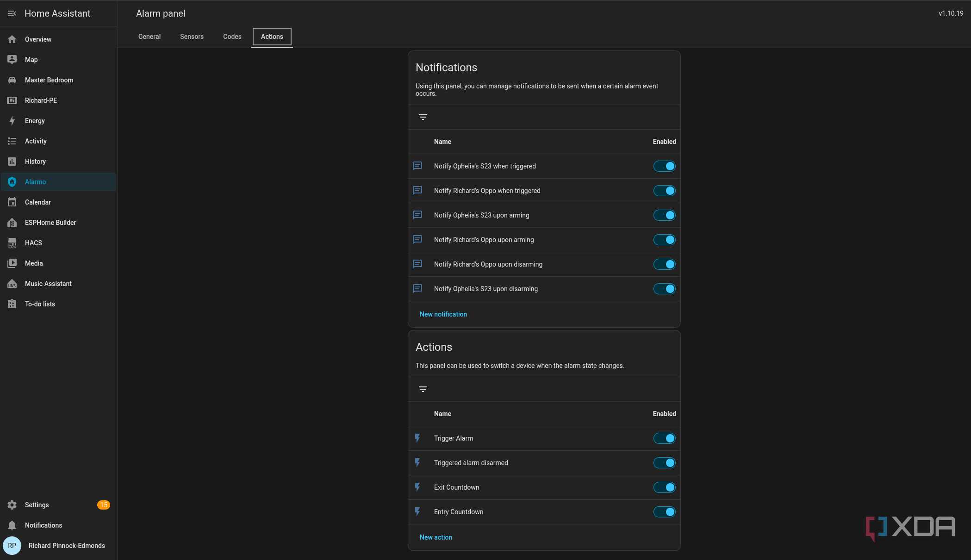Expand the filter in Notifications panel
This screenshot has height=560, width=971.
tap(423, 117)
